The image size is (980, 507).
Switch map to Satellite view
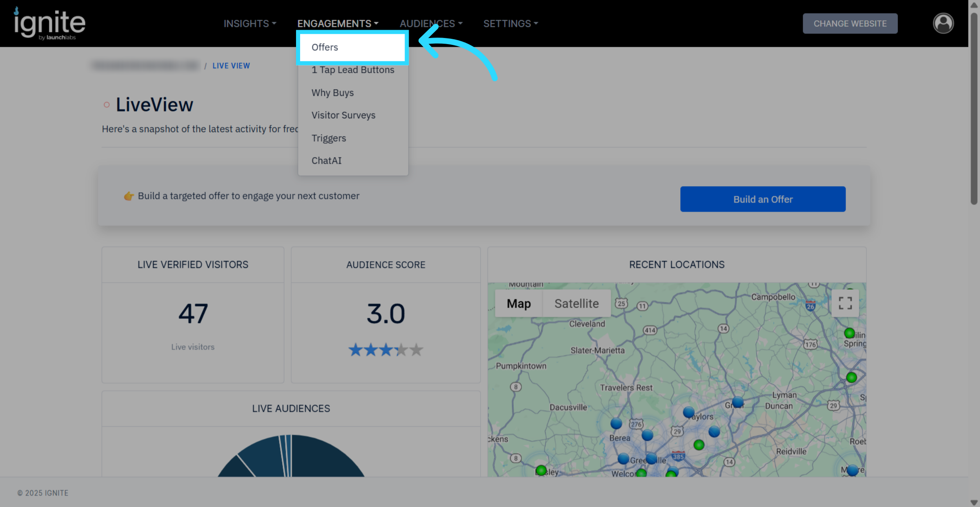(x=576, y=303)
